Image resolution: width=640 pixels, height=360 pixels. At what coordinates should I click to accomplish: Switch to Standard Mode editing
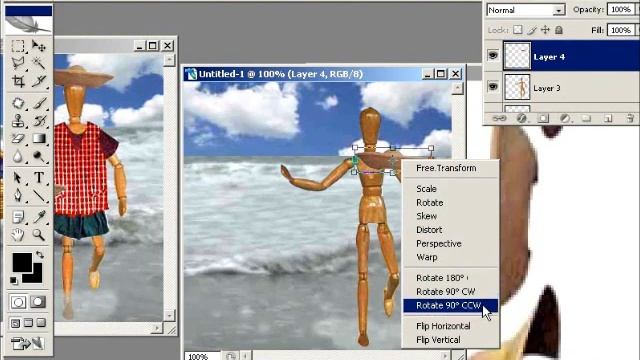pyautogui.click(x=18, y=302)
